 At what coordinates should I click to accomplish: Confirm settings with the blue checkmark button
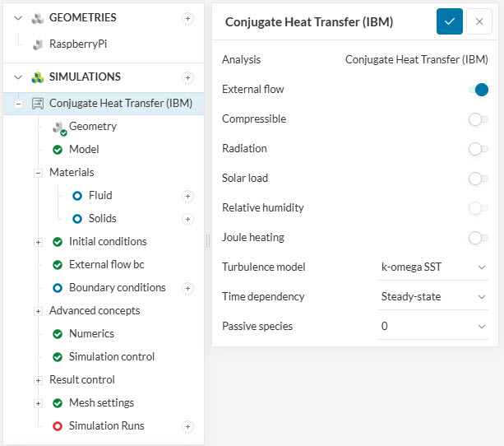click(450, 22)
